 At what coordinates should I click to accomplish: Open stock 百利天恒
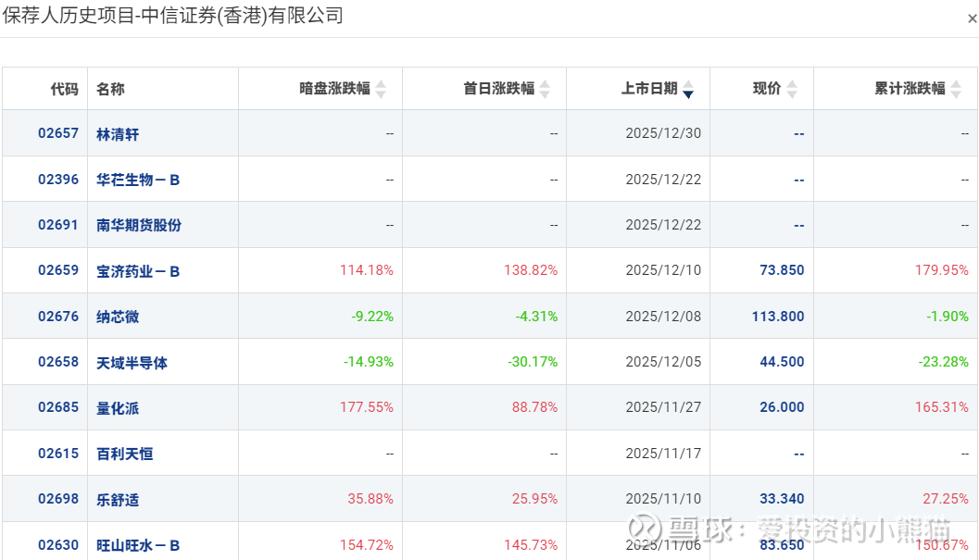click(125, 454)
